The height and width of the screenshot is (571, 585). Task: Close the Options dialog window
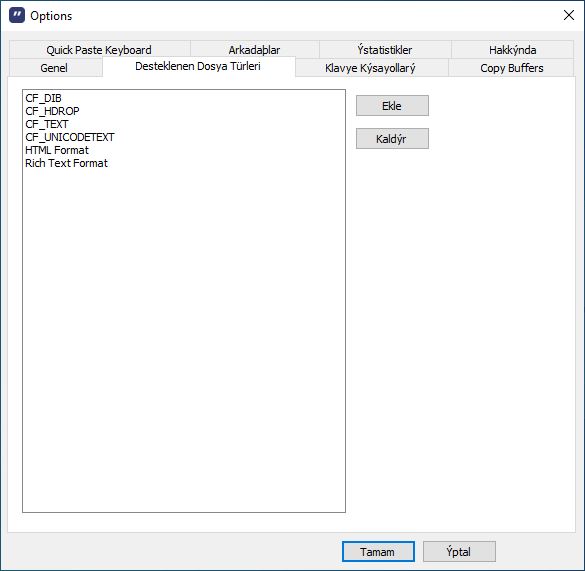pyautogui.click(x=569, y=15)
